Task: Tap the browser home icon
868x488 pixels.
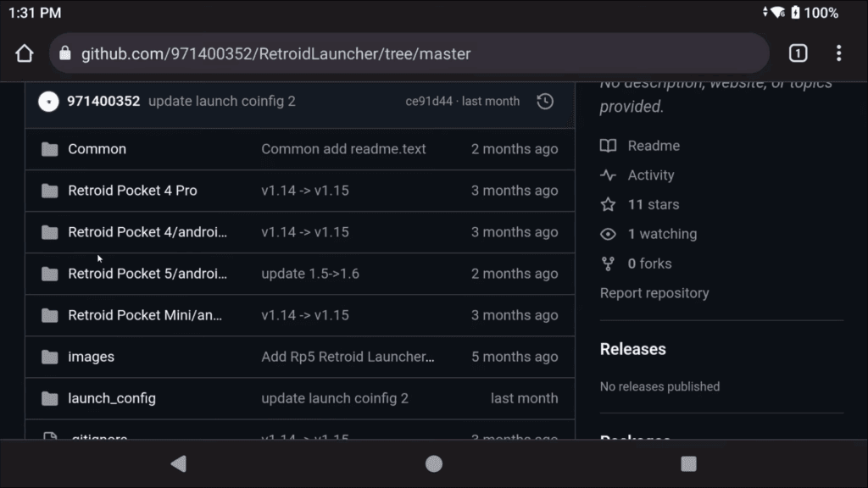Action: [25, 53]
